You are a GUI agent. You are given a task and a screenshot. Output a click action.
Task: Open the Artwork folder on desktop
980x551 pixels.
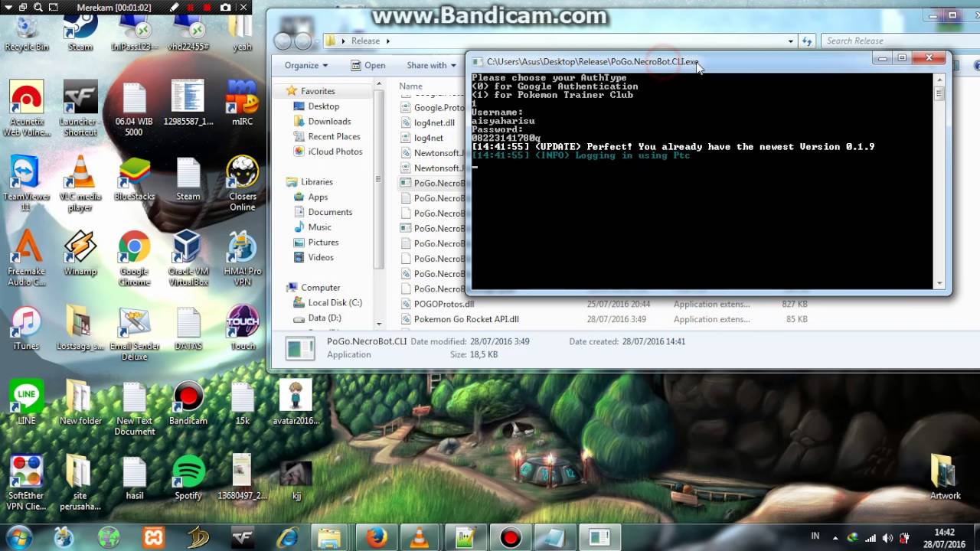click(945, 478)
